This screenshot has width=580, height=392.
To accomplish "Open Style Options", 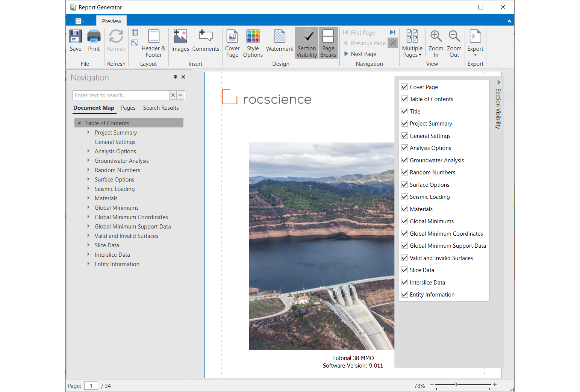I will click(253, 43).
